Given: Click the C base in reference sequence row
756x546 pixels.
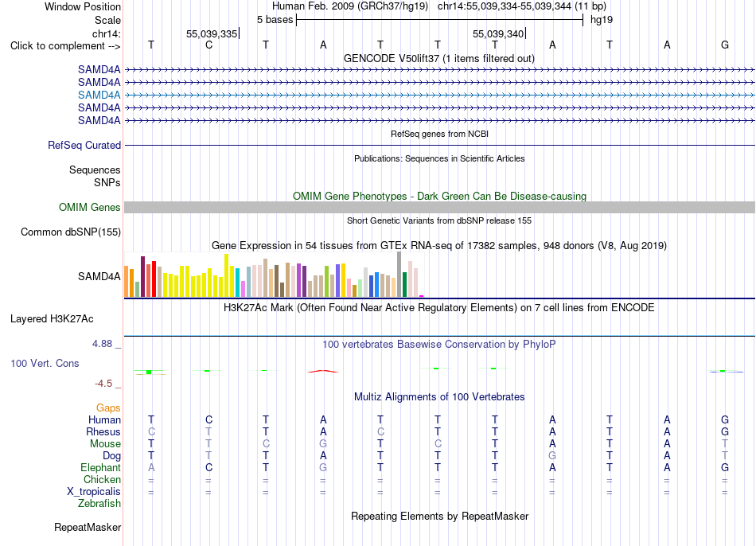Looking at the screenshot, I should 208,45.
